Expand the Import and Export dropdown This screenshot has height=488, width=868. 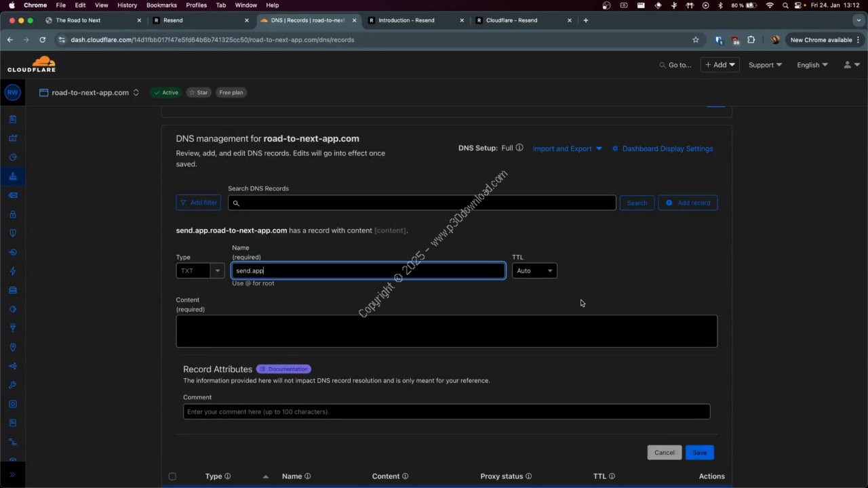pos(567,148)
